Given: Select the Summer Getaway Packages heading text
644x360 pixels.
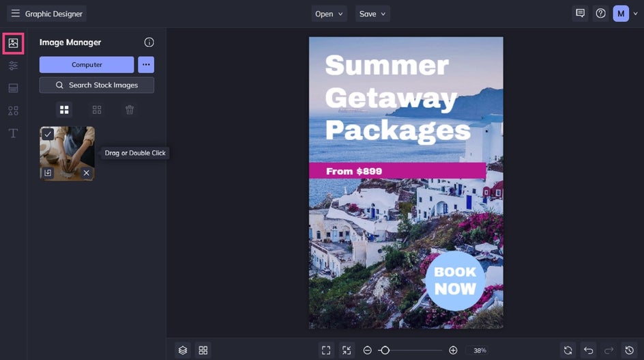Looking at the screenshot, I should (x=398, y=99).
